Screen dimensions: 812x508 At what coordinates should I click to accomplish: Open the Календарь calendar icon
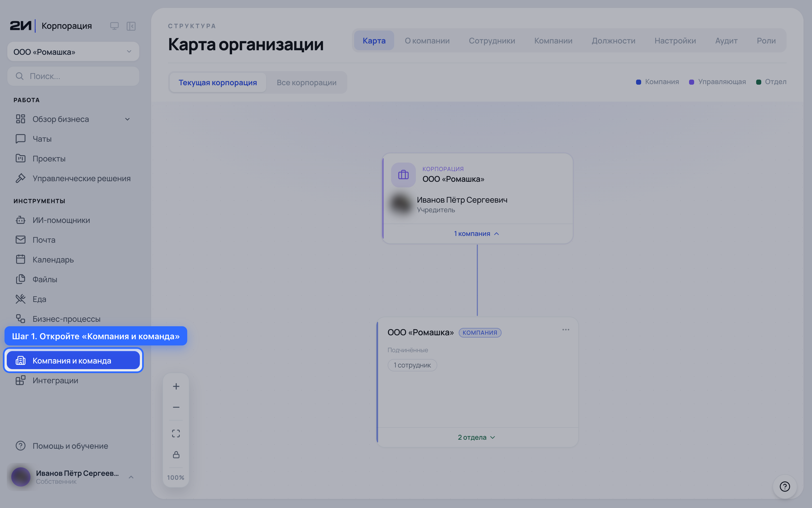point(21,259)
